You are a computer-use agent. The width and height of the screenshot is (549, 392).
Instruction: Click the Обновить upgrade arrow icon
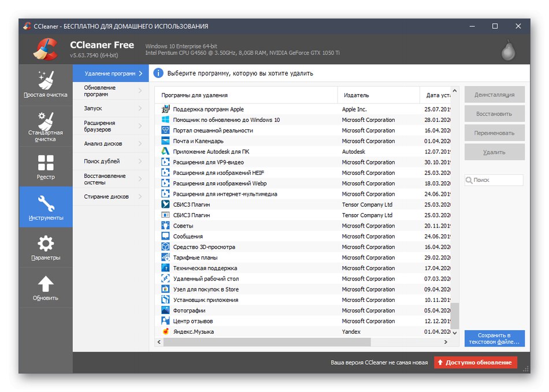click(46, 283)
